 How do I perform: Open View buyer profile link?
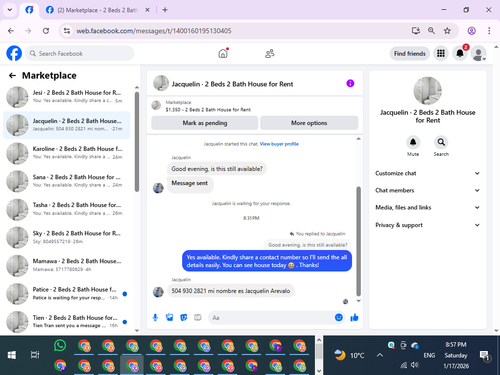pyautogui.click(x=279, y=144)
